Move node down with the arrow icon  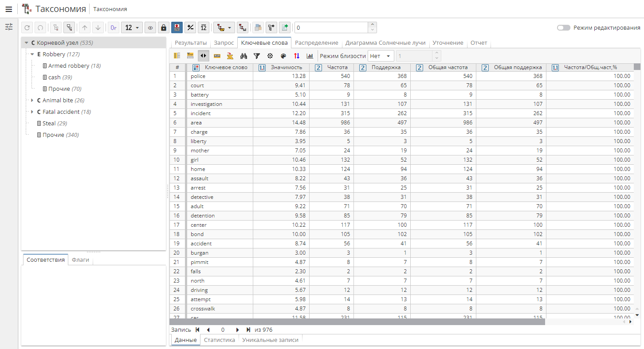[x=98, y=27]
